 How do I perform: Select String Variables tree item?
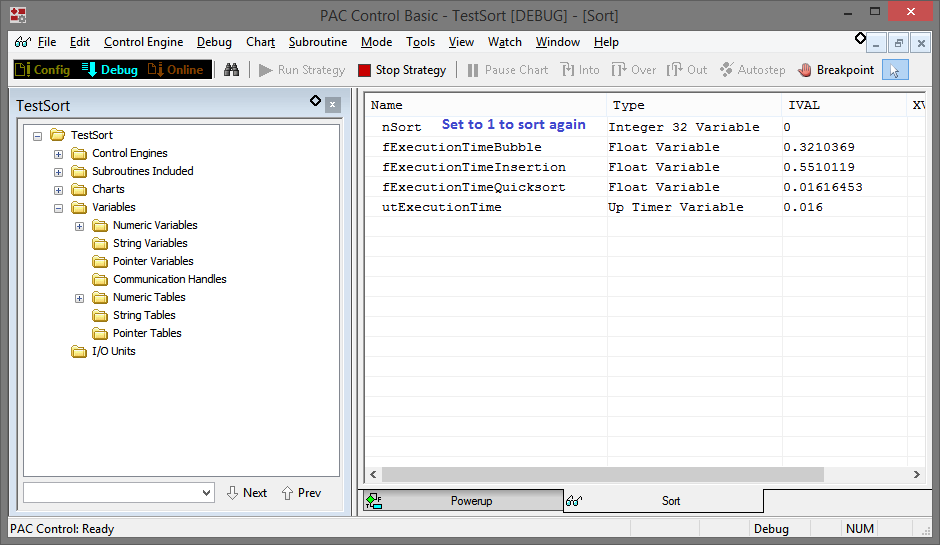(x=150, y=243)
